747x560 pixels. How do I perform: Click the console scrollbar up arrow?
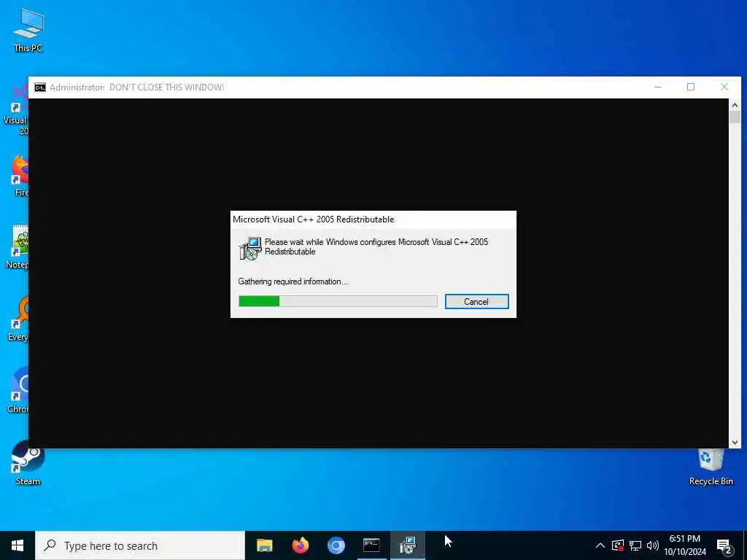(x=735, y=105)
